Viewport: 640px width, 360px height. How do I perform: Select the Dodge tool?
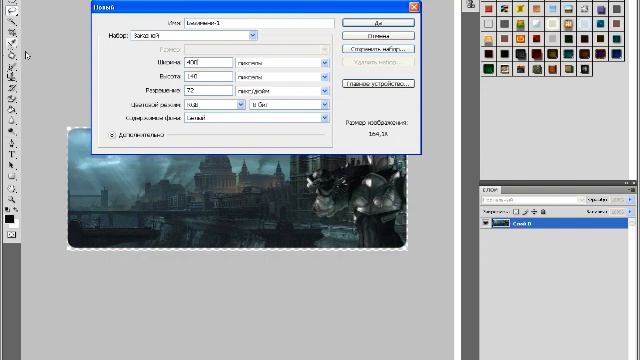tap(11, 131)
